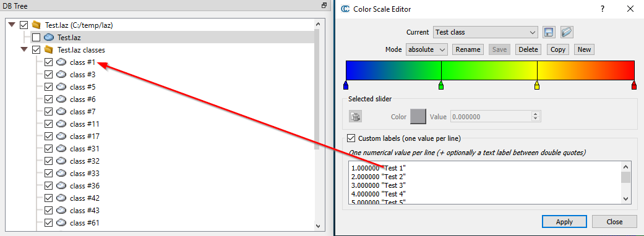This screenshot has width=644, height=236.
Task: Click the cloud icon beside class #36
Action: 61,185
